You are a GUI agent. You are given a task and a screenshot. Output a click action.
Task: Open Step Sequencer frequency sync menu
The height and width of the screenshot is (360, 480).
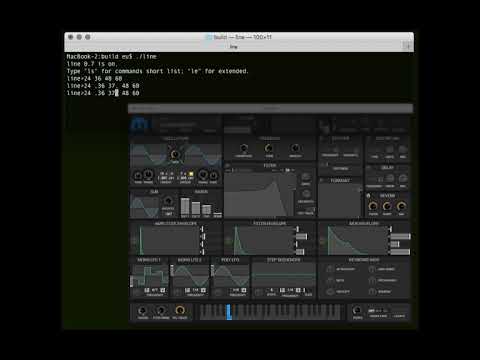(x=298, y=290)
